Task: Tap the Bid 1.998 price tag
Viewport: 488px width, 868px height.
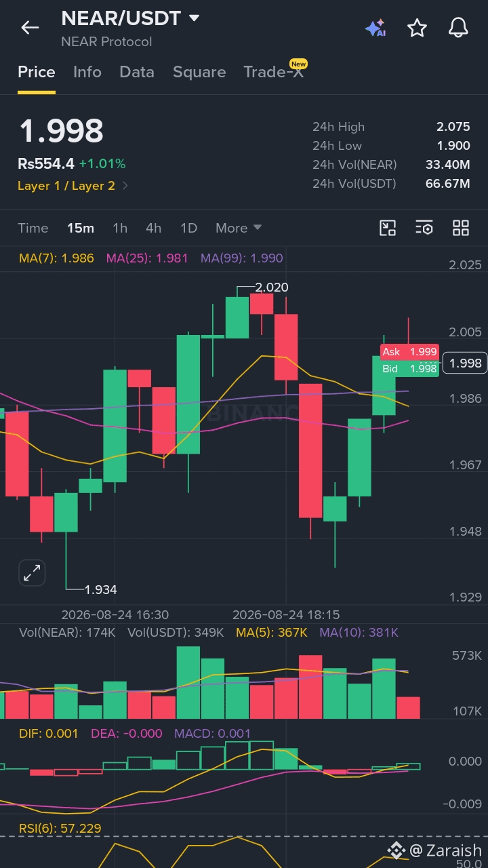Action: 409,369
